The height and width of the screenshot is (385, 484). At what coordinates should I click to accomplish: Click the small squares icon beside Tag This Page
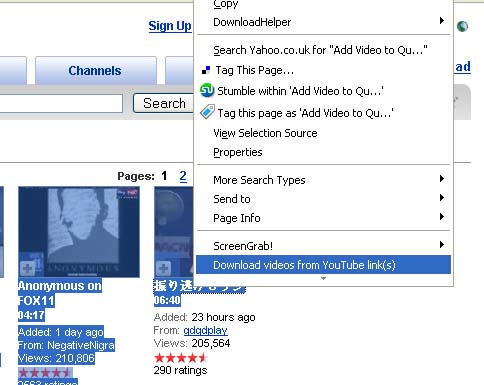[206, 70]
